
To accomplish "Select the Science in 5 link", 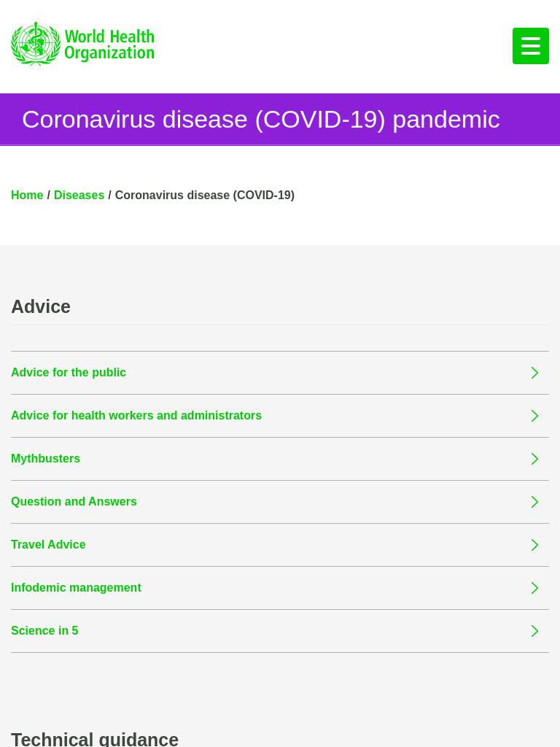I will 44,631.
